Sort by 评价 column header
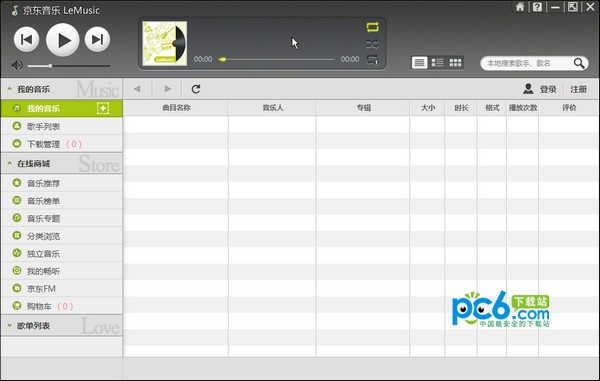Viewport: 600px width, 381px height. point(569,108)
